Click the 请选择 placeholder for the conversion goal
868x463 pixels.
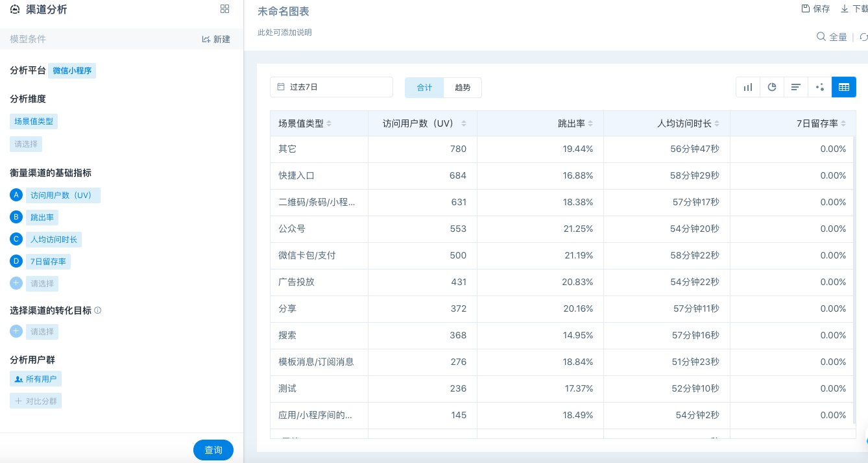click(42, 331)
